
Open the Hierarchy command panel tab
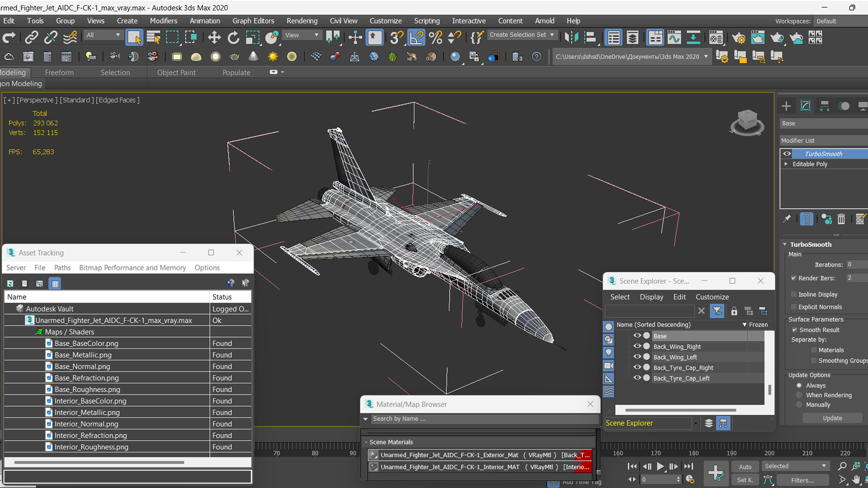click(x=825, y=106)
